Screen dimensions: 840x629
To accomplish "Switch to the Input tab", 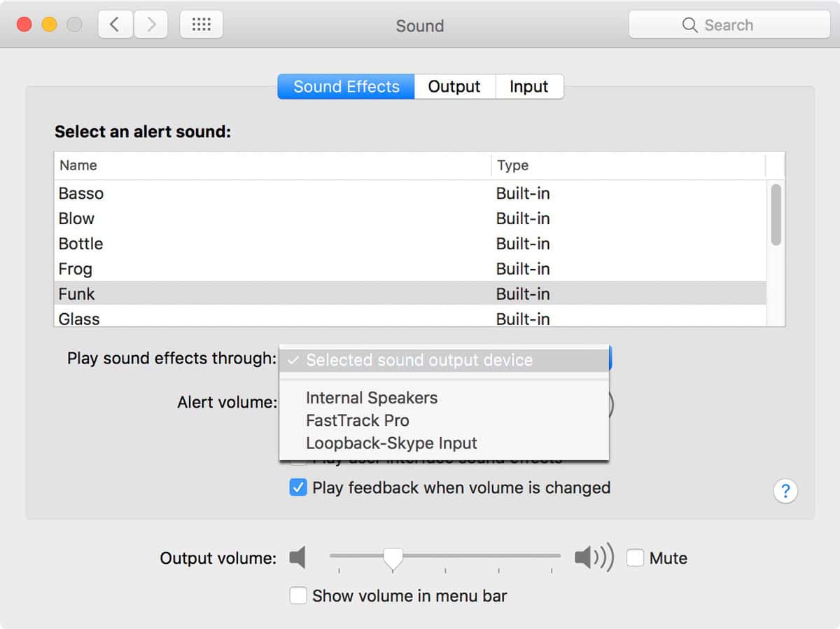I will point(528,86).
